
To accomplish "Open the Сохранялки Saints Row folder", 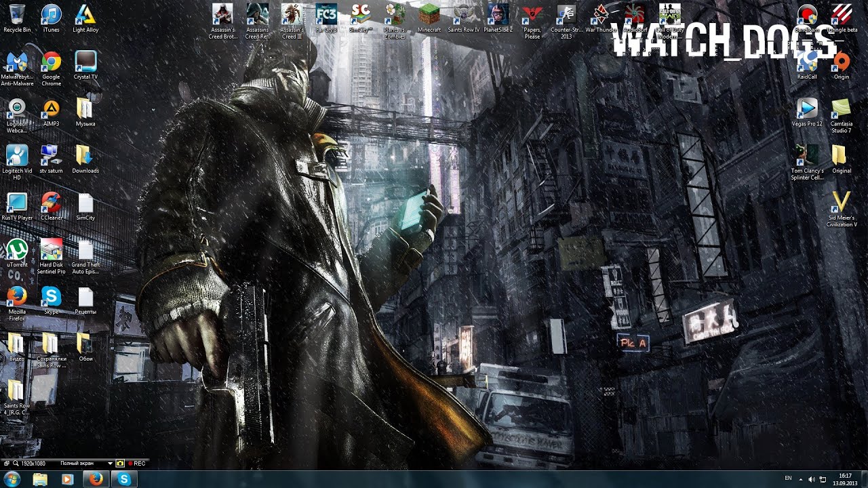I will [51, 350].
